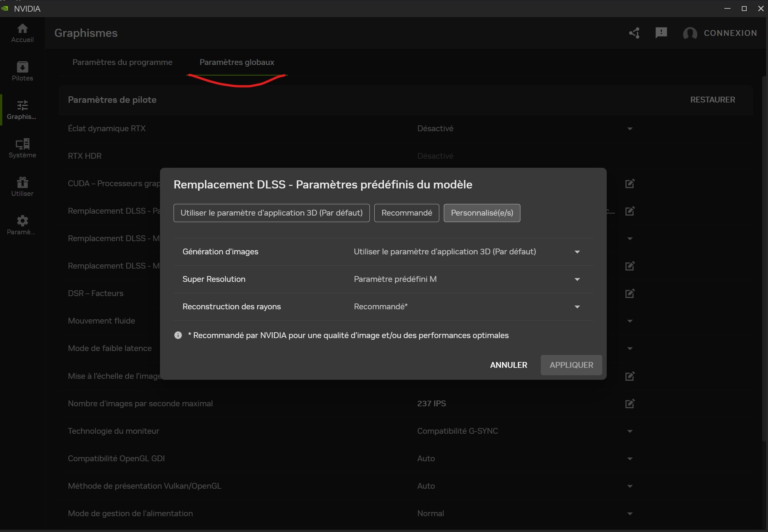Expand the Reconstruction des rayons dropdown
Viewport: 768px width, 532px height.
[577, 307]
